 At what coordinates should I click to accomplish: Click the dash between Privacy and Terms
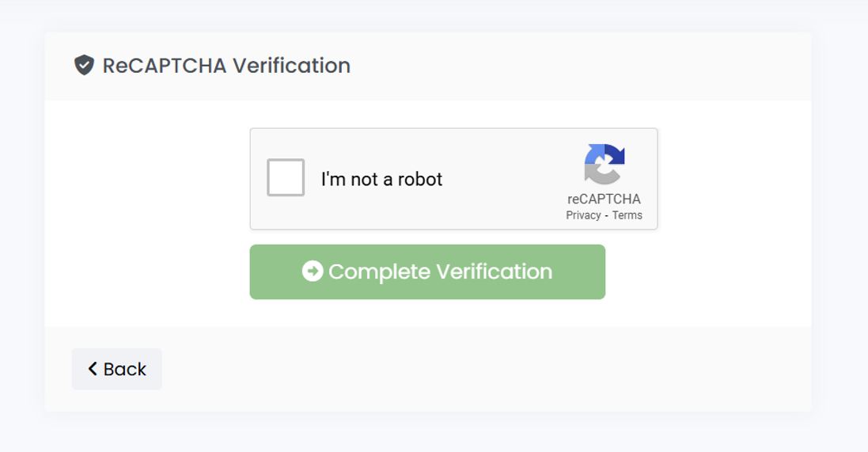[607, 215]
